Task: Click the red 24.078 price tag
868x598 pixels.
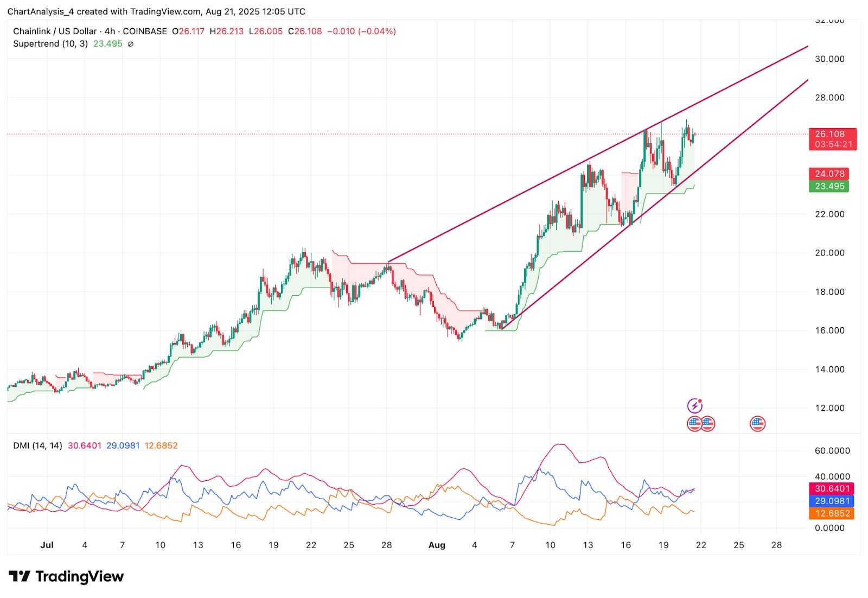Action: click(x=829, y=174)
